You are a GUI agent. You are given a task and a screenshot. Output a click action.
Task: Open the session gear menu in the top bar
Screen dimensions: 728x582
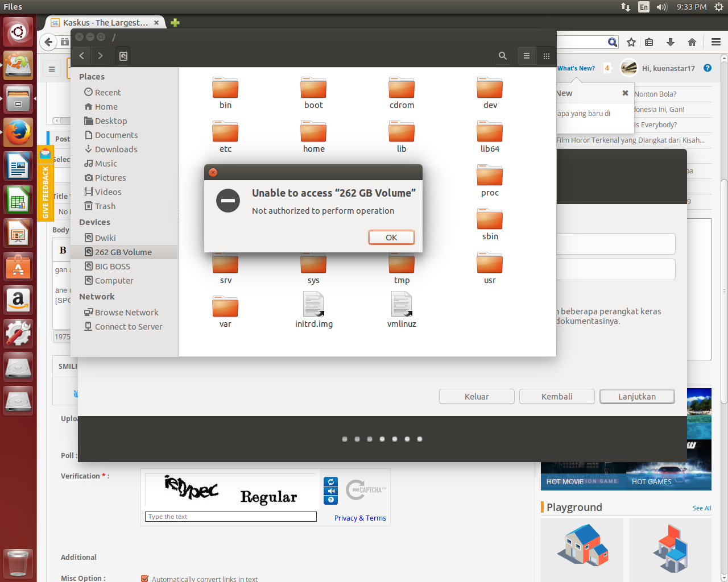(719, 7)
